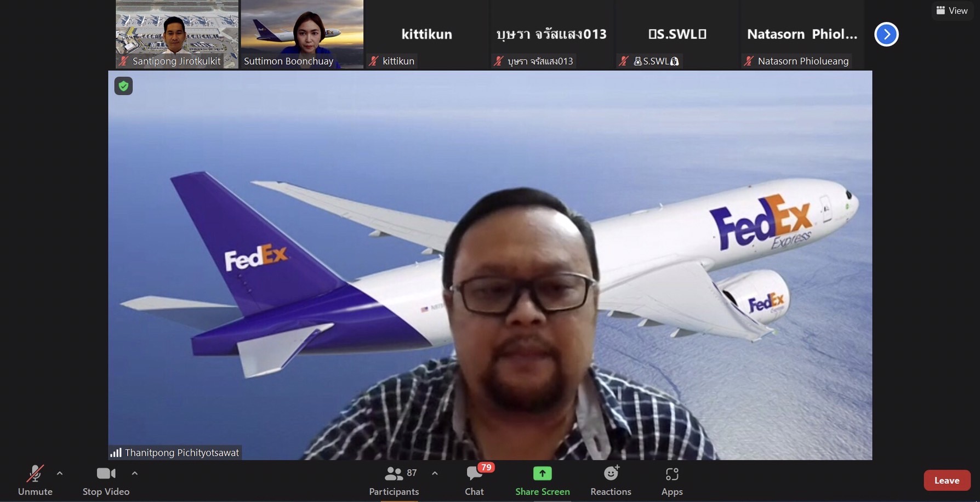Viewport: 980px width, 502px height.
Task: Unmute the microphone
Action: point(35,481)
